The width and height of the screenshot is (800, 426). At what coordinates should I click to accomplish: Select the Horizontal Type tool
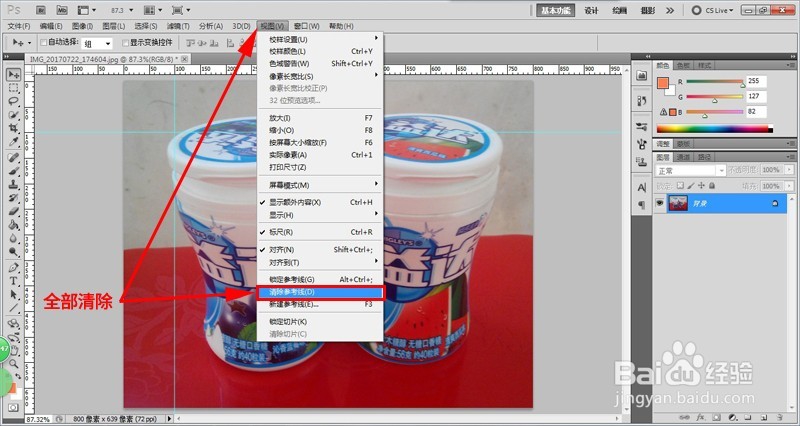[x=14, y=281]
